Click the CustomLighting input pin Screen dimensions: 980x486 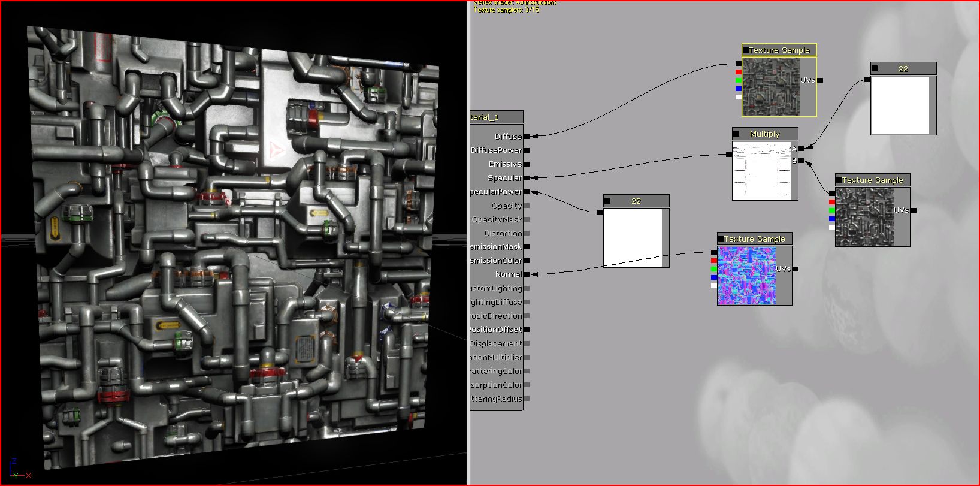527,288
